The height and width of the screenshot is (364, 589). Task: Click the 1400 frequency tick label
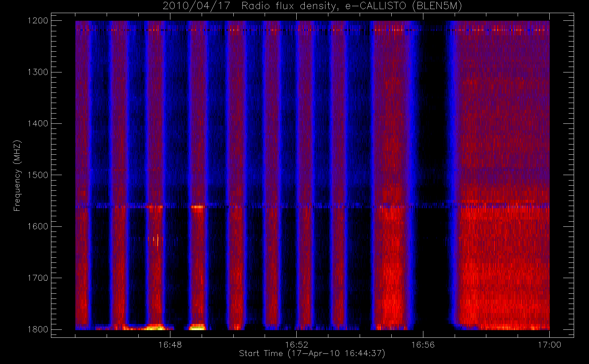click(x=38, y=123)
